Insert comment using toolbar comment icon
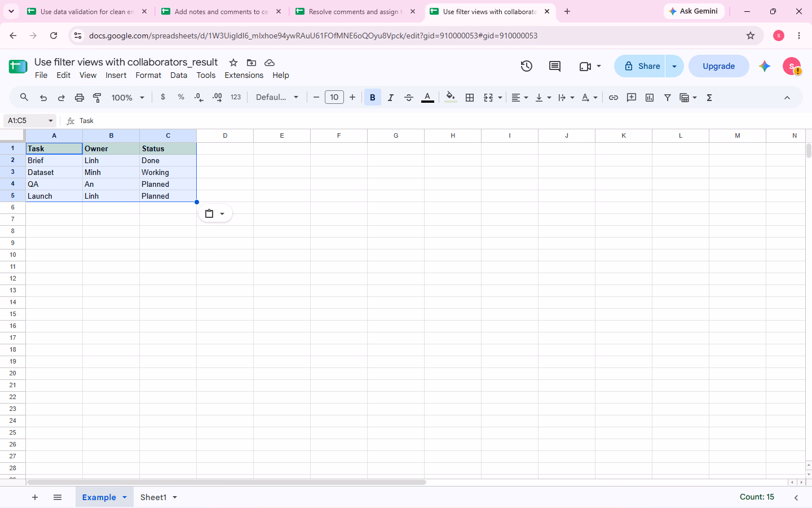The height and width of the screenshot is (508, 812). (632, 98)
